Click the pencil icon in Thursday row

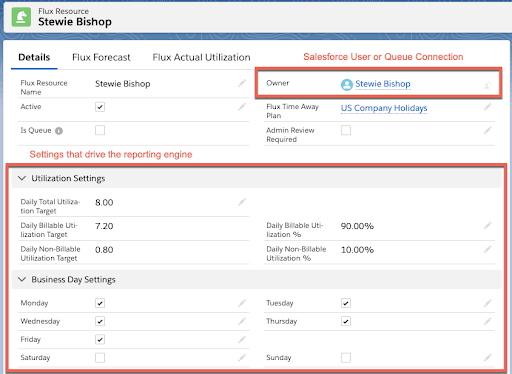click(x=488, y=321)
